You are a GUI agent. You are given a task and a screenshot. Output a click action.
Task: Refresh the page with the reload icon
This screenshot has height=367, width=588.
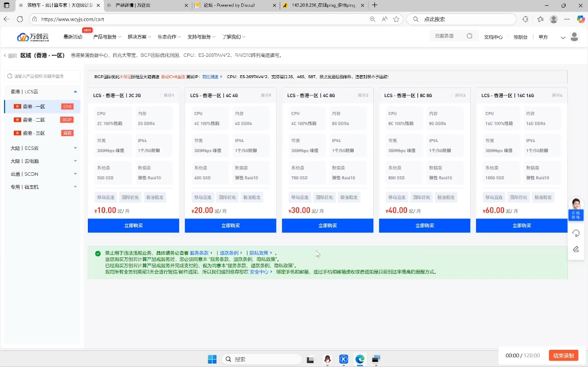click(x=20, y=19)
